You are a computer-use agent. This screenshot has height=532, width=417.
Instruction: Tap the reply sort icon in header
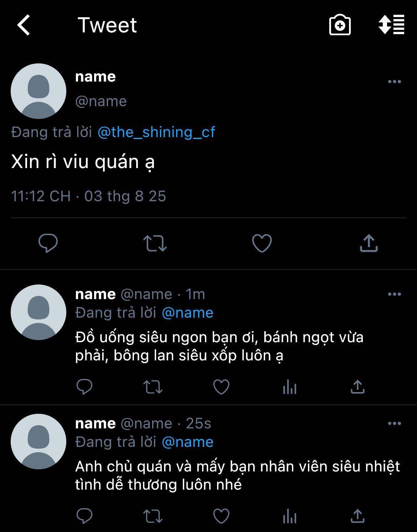[391, 25]
